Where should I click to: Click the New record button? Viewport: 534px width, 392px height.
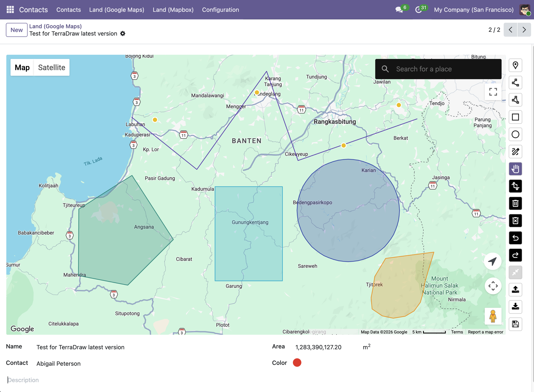(17, 30)
